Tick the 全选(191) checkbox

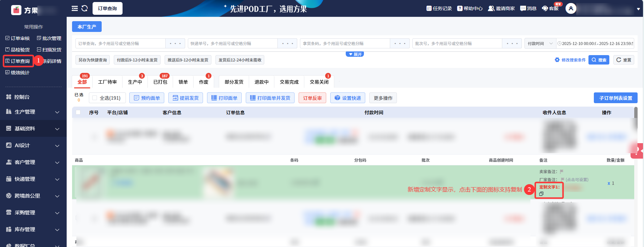click(x=95, y=98)
